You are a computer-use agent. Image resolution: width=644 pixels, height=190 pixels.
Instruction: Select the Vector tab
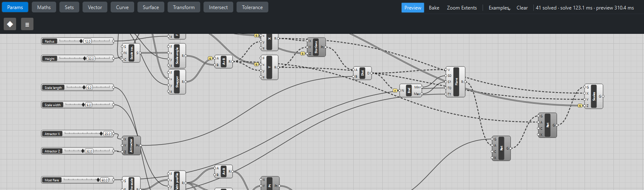pos(95,7)
